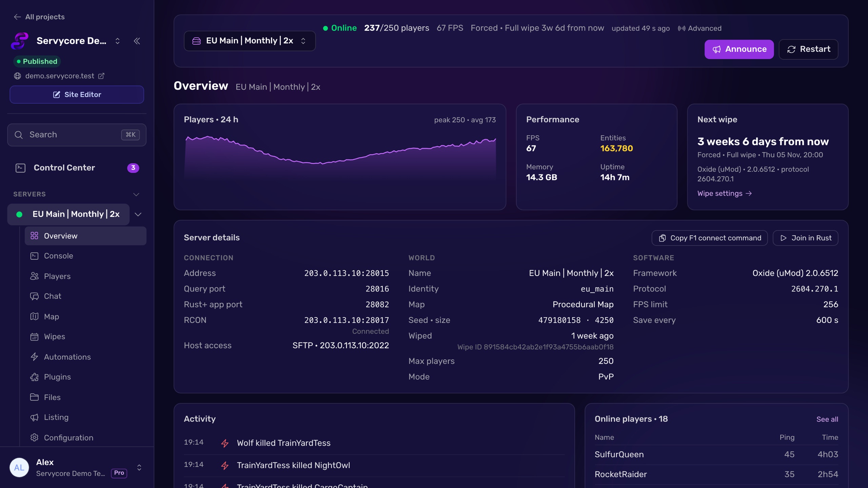Click Join in Rust
Image resolution: width=868 pixels, height=488 pixels.
[806, 238]
